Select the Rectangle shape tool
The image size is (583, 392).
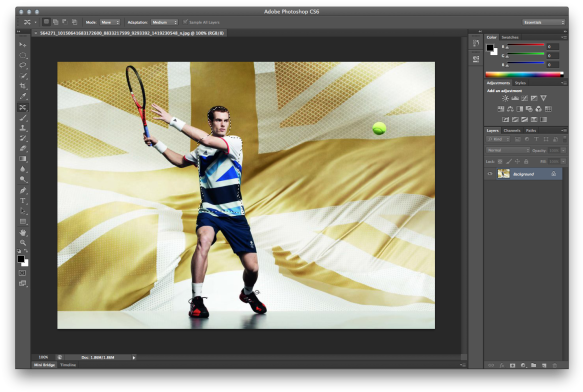coord(23,222)
